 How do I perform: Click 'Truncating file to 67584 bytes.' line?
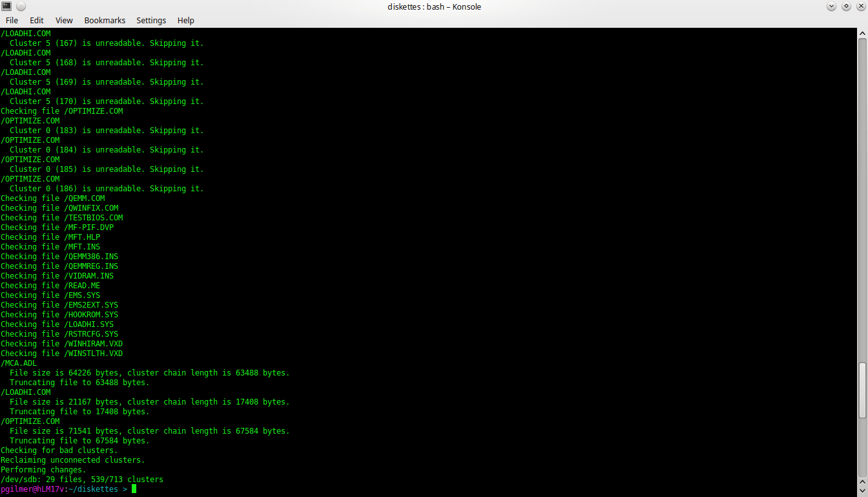[79, 441]
